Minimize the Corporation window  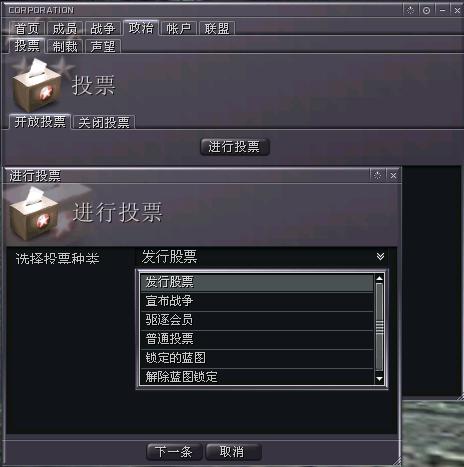pos(442,10)
